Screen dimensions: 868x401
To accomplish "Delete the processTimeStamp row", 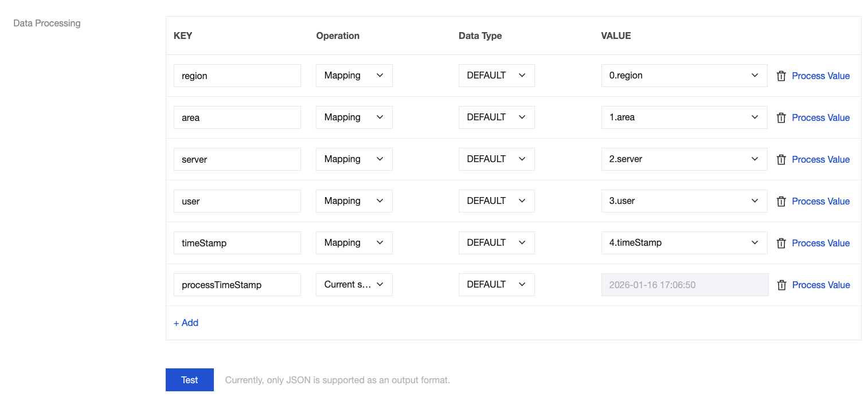I will (x=781, y=285).
